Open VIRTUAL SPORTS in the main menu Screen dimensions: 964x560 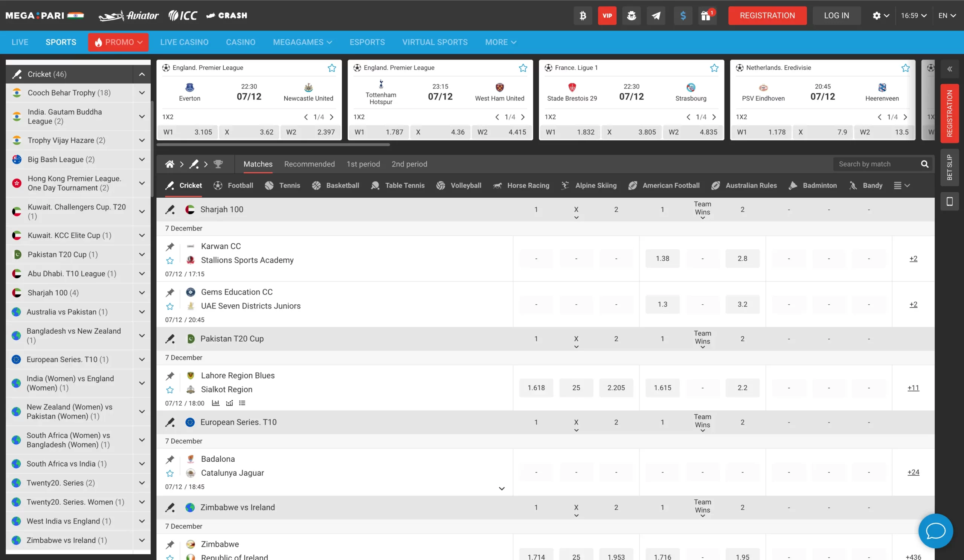click(435, 42)
